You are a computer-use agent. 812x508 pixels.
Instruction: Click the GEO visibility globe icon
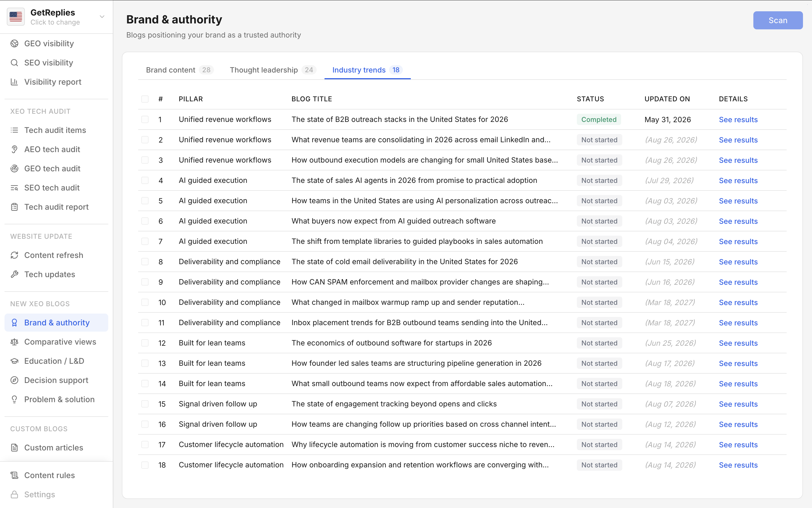pyautogui.click(x=14, y=44)
